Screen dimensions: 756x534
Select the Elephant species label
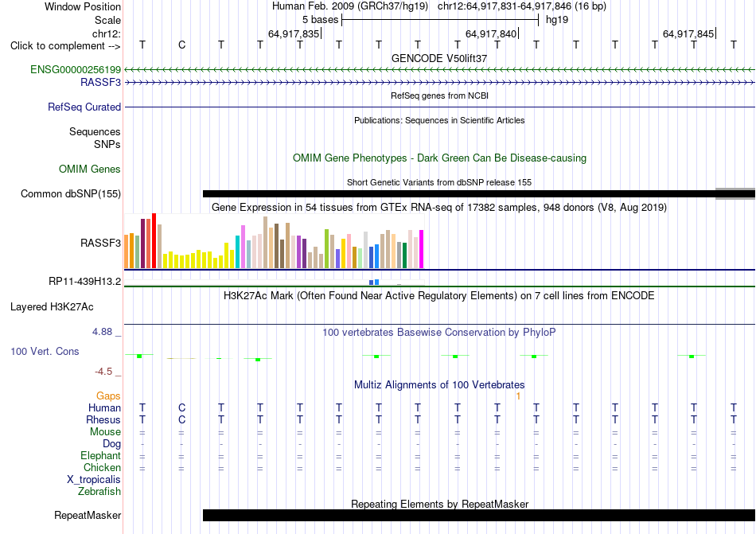(101, 455)
